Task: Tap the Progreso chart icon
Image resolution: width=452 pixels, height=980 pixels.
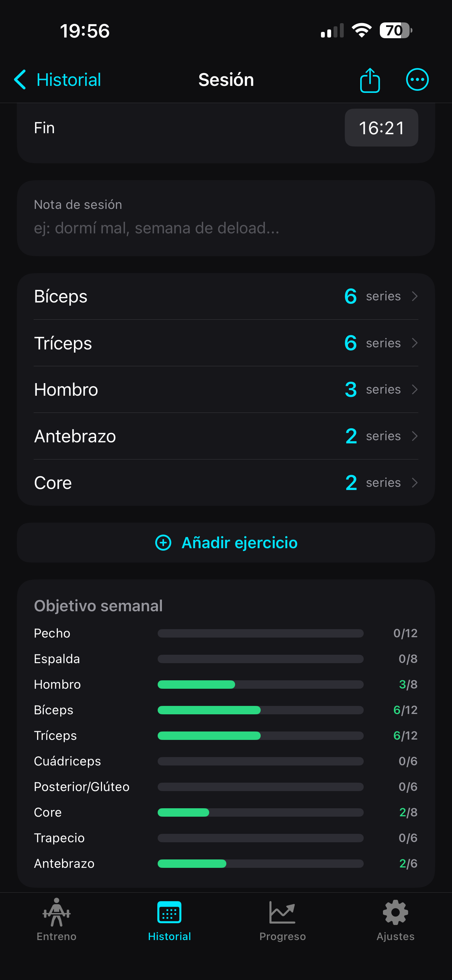Action: coord(282,912)
